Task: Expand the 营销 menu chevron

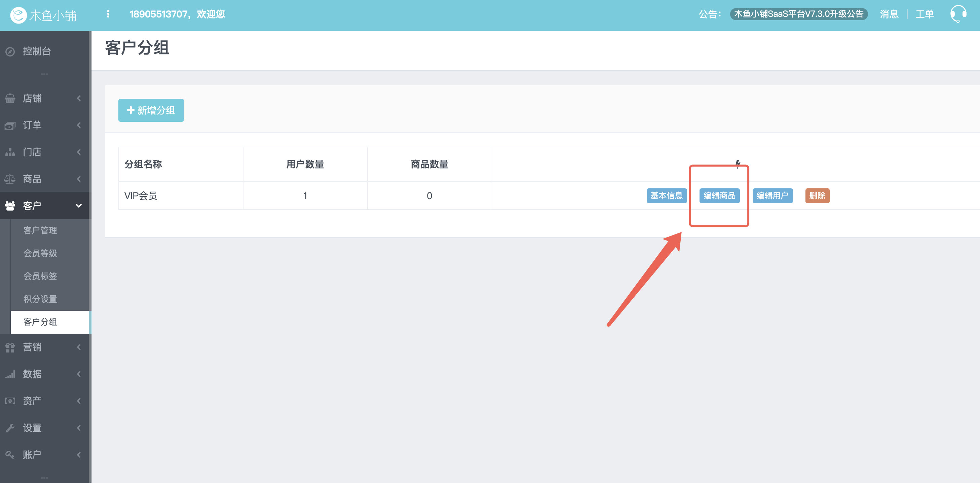Action: (79, 347)
